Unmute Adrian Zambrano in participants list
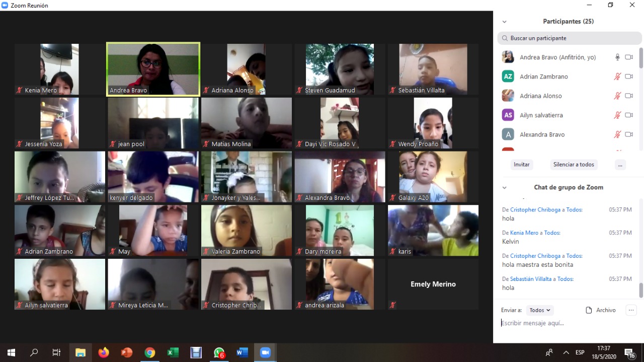Viewport: 644px width, 362px height. (617, 77)
